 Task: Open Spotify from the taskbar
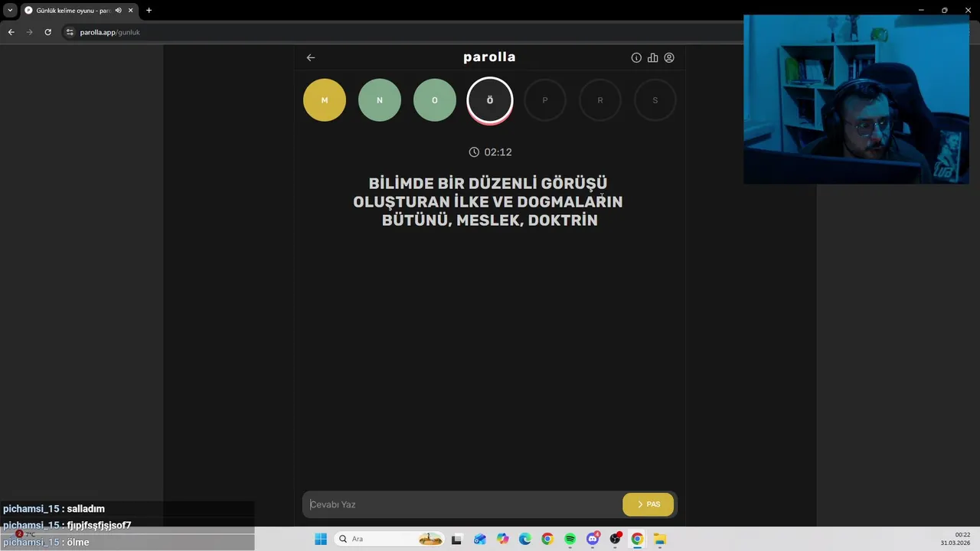(570, 539)
